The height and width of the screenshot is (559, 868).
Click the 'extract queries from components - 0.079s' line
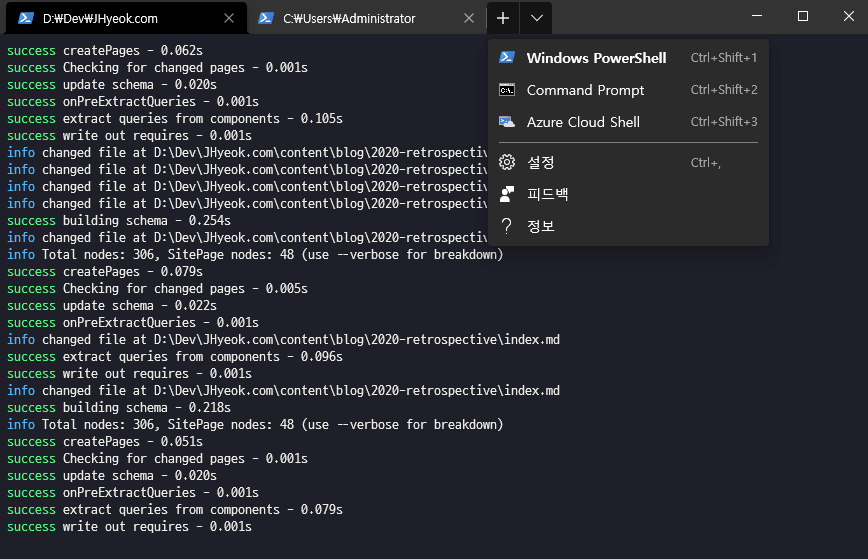[175, 509]
